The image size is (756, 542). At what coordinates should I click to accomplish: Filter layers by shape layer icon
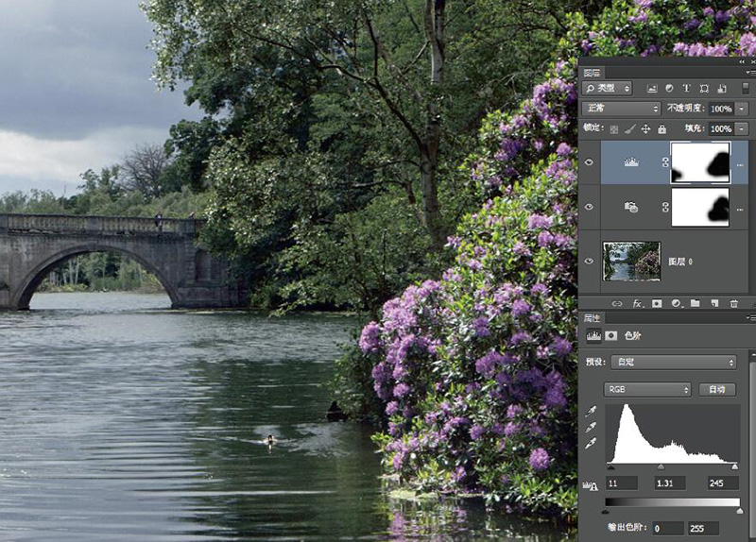click(x=704, y=88)
